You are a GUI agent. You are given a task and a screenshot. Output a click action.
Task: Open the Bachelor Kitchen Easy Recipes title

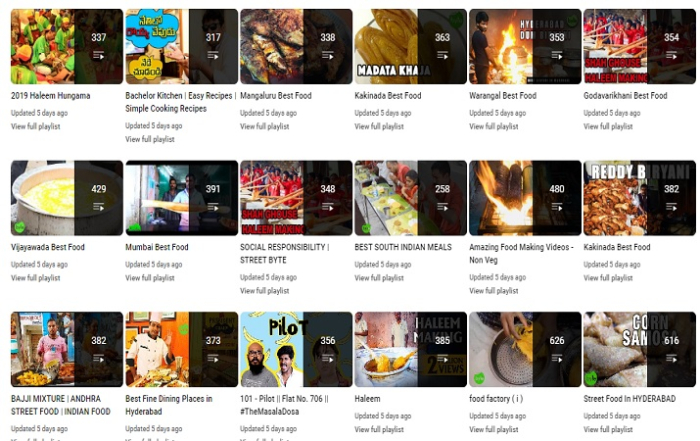point(181,102)
